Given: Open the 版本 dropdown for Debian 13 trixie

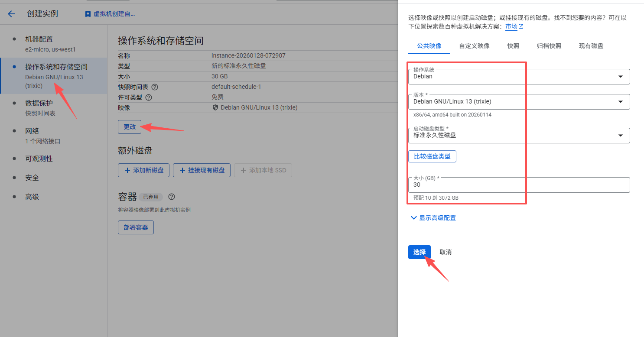Looking at the screenshot, I should [x=518, y=102].
